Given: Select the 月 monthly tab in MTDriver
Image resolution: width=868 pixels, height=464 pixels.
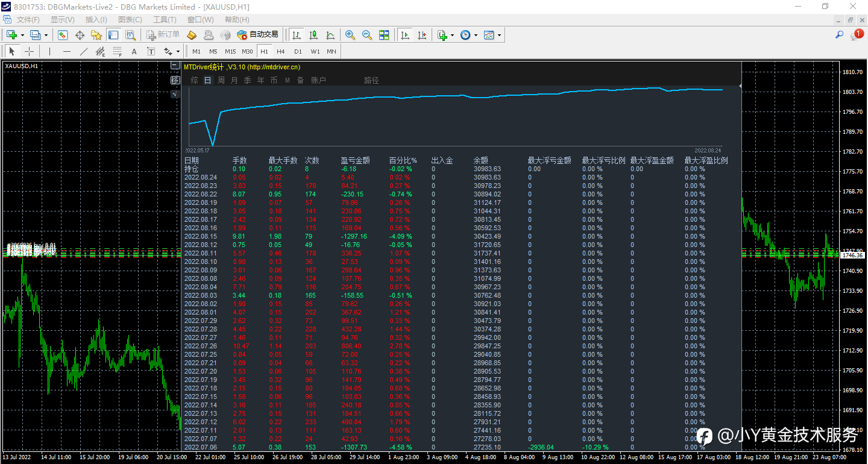Looking at the screenshot, I should coord(234,80).
